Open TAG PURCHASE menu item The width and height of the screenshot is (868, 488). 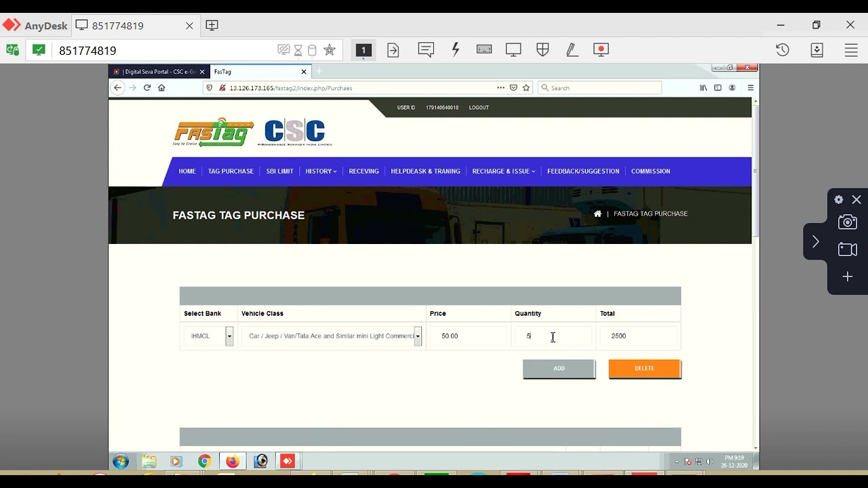(231, 171)
